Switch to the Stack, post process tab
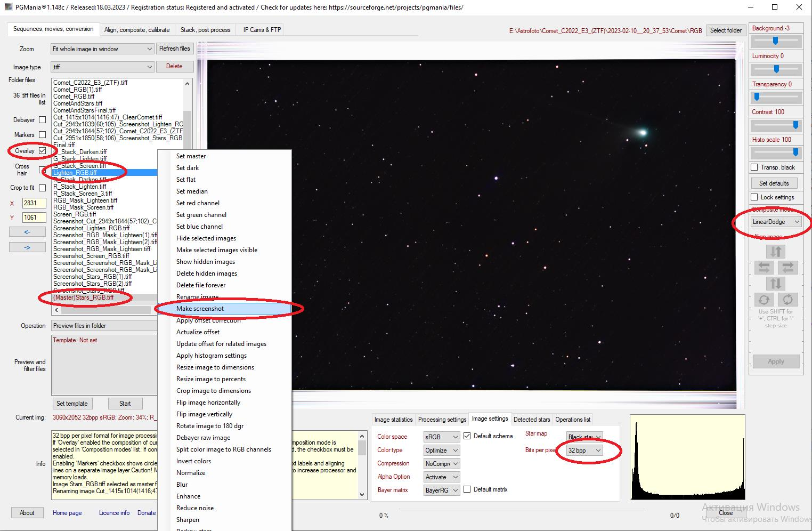The image size is (812, 531). pos(205,30)
